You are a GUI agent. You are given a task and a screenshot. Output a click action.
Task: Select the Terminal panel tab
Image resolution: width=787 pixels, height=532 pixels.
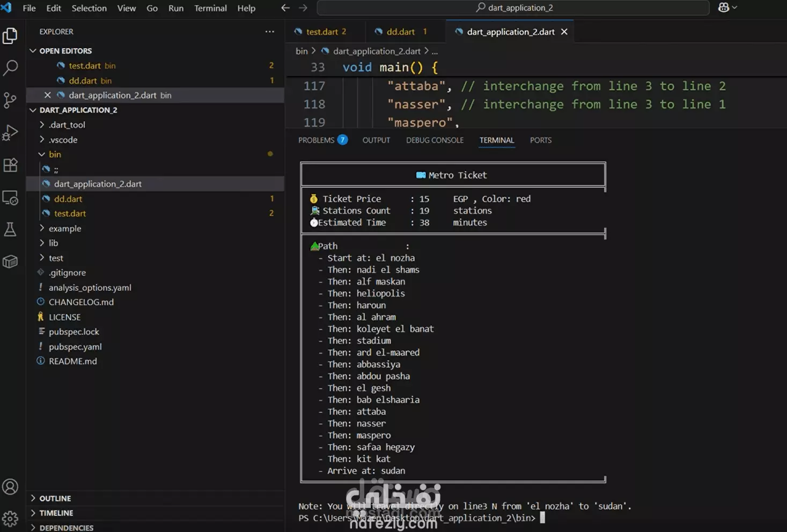497,140
